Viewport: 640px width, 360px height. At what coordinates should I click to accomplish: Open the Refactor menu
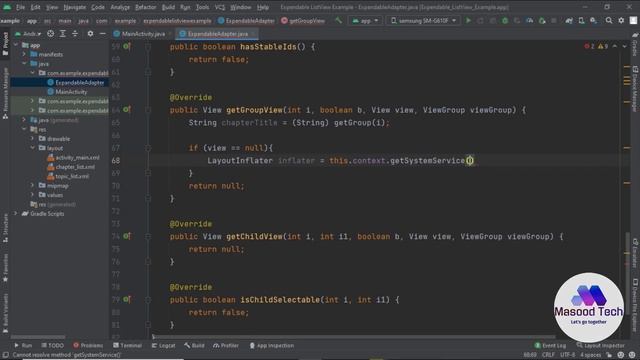(145, 7)
